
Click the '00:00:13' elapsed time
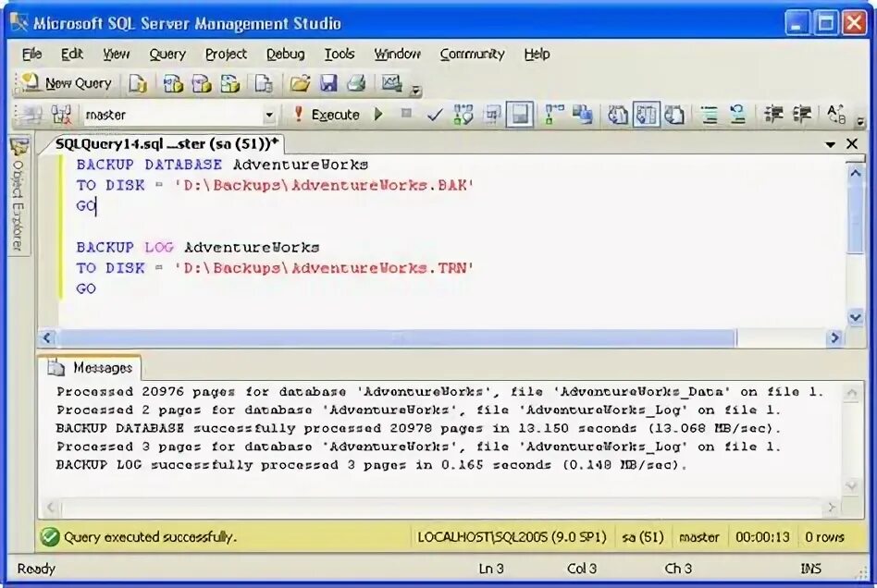(762, 537)
